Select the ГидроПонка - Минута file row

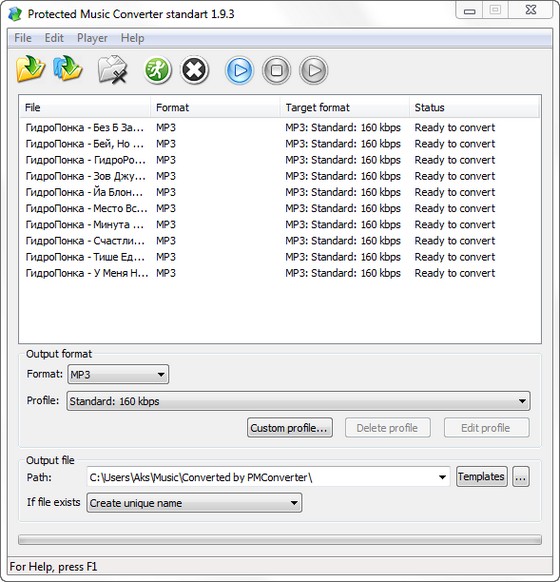point(280,225)
